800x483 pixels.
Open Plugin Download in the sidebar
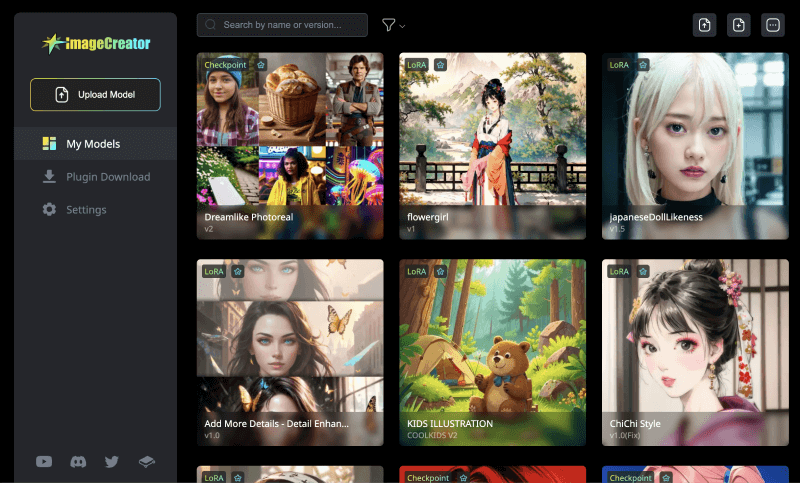(108, 177)
